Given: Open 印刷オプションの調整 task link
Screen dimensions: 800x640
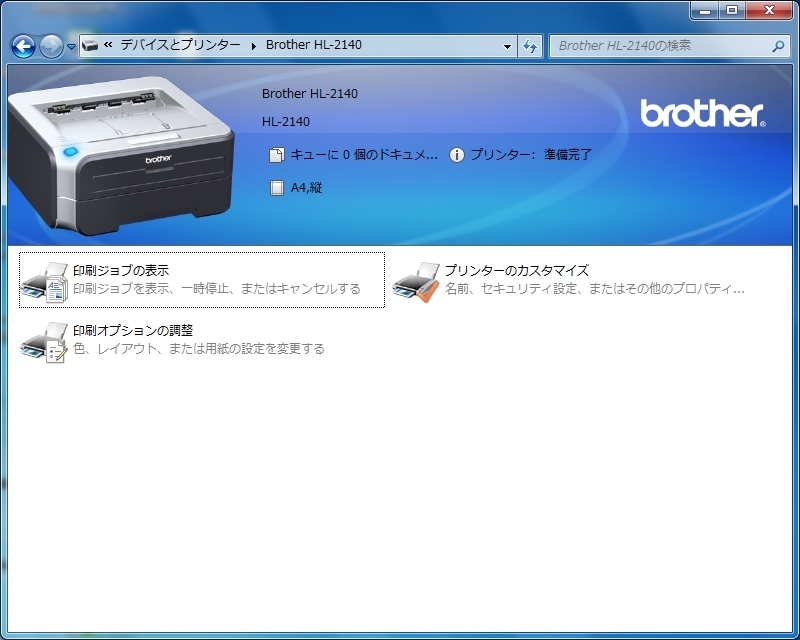Looking at the screenshot, I should click(x=133, y=330).
